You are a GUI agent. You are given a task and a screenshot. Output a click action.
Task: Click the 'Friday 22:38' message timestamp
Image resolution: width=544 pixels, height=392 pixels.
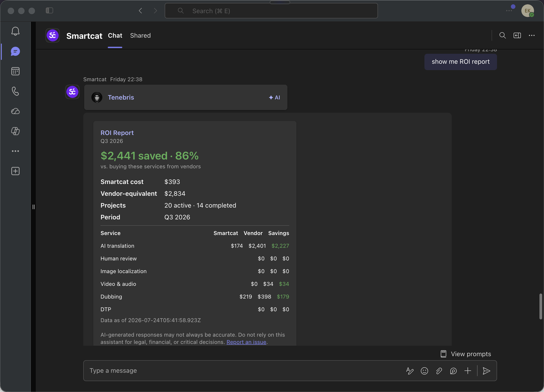point(126,79)
